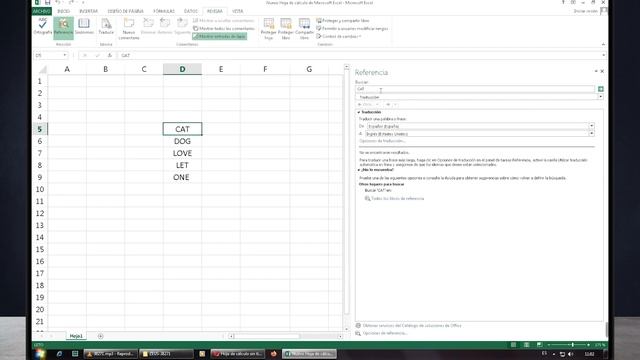The image size is (640, 360).
Task: Select cell D5 with CAT
Action: tap(182, 129)
